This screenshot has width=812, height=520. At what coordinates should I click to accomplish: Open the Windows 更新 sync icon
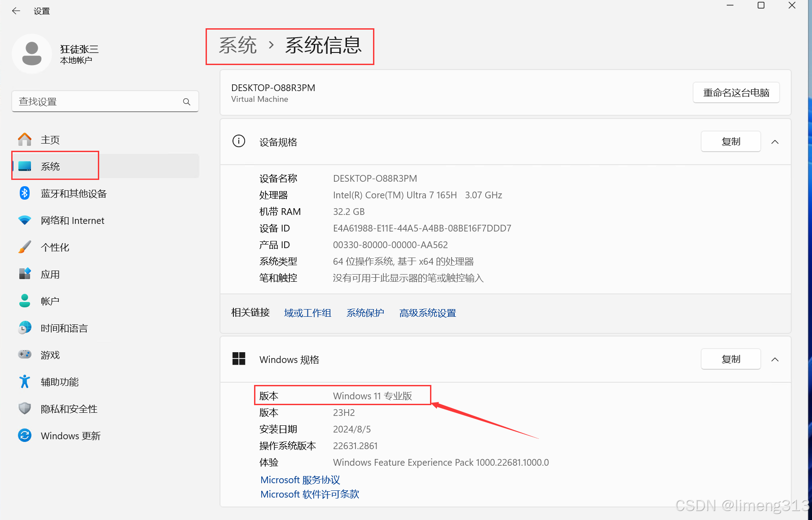(25, 435)
